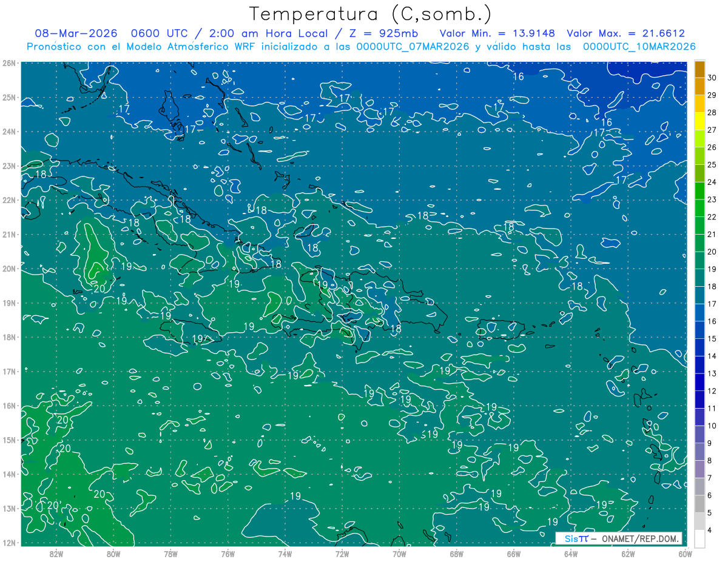Viewport: 728px width, 562px height.
Task: Click the legend value label 4
Action: click(710, 530)
